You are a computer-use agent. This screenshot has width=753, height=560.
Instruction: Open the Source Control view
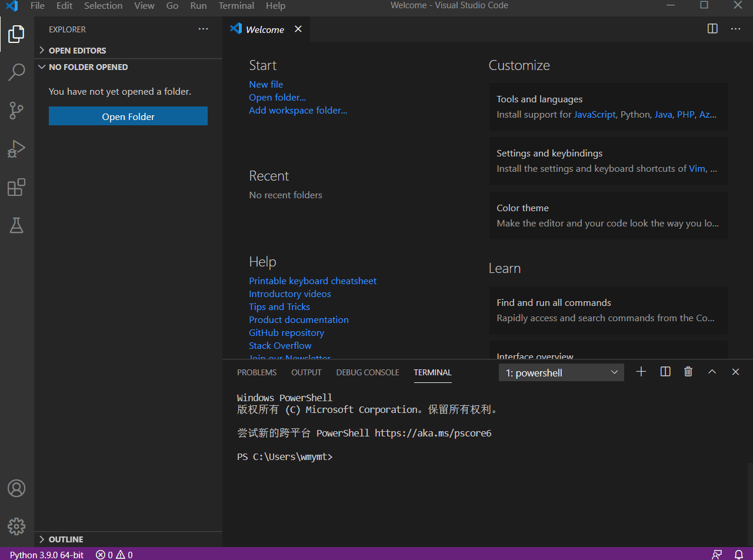[x=16, y=110]
